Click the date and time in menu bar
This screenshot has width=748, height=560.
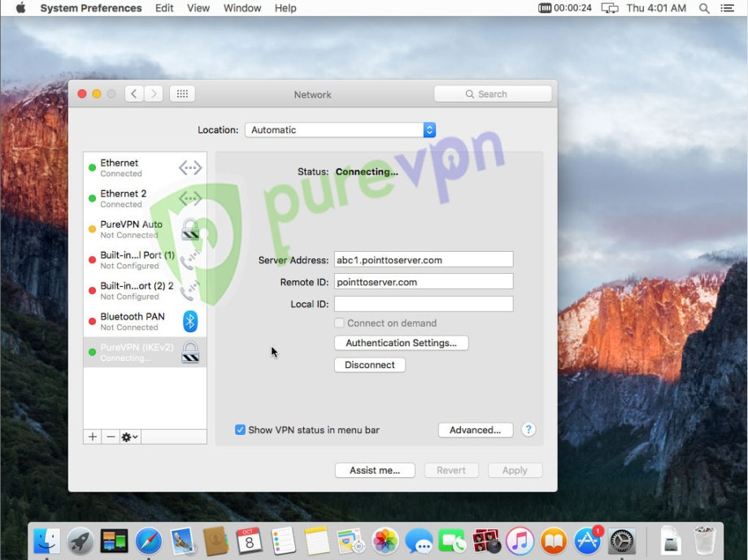[656, 8]
